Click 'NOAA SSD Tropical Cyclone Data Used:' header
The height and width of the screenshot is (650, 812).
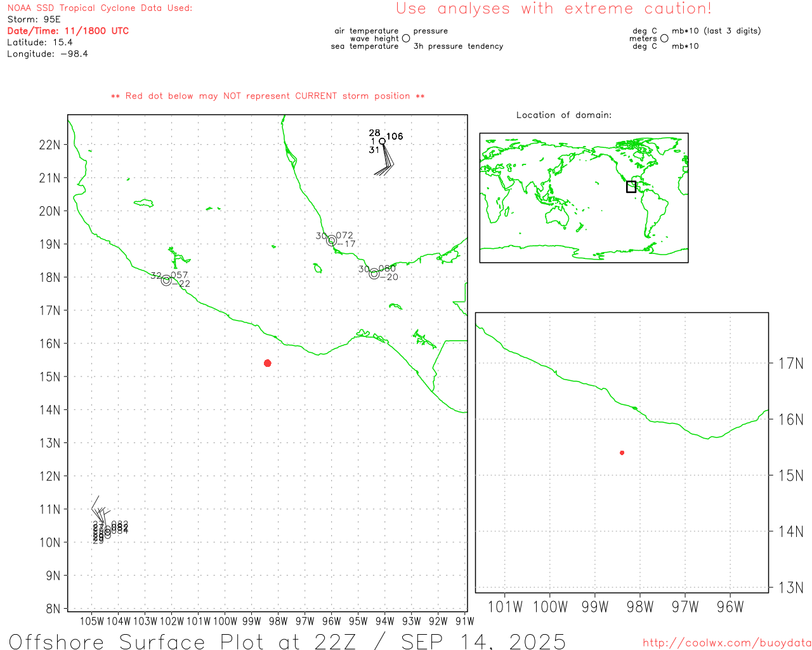100,8
